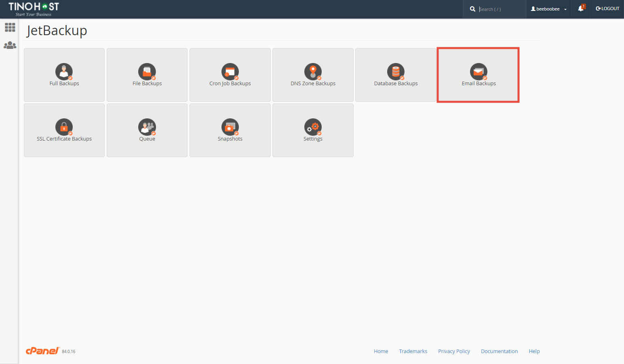Open the Cron Job Backups icon
This screenshot has height=364, width=624.
click(230, 72)
